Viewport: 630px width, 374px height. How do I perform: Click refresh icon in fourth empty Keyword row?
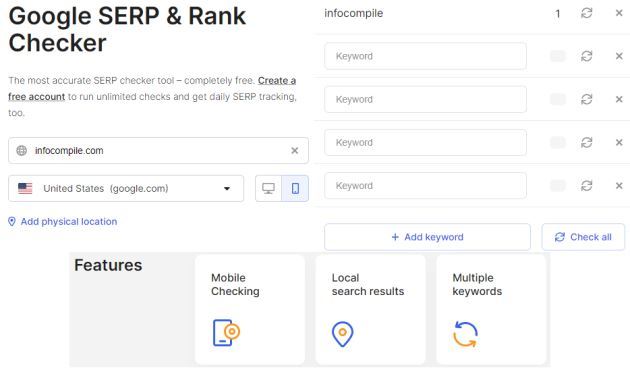(587, 186)
